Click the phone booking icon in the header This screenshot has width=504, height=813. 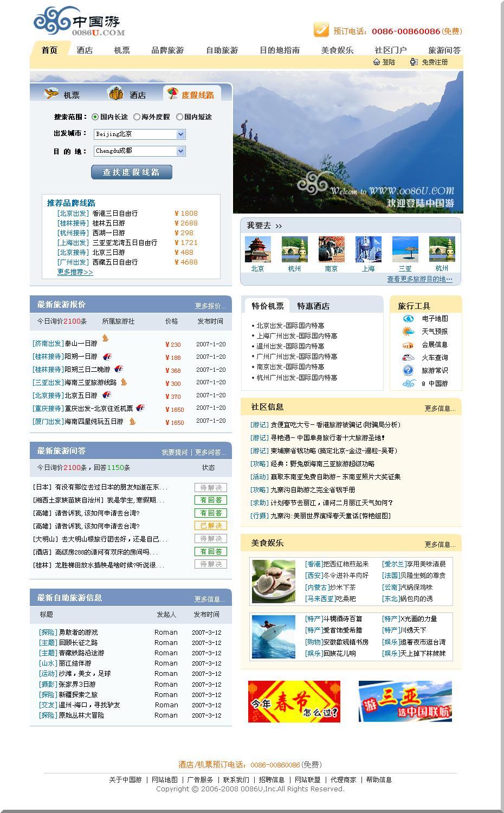click(321, 29)
